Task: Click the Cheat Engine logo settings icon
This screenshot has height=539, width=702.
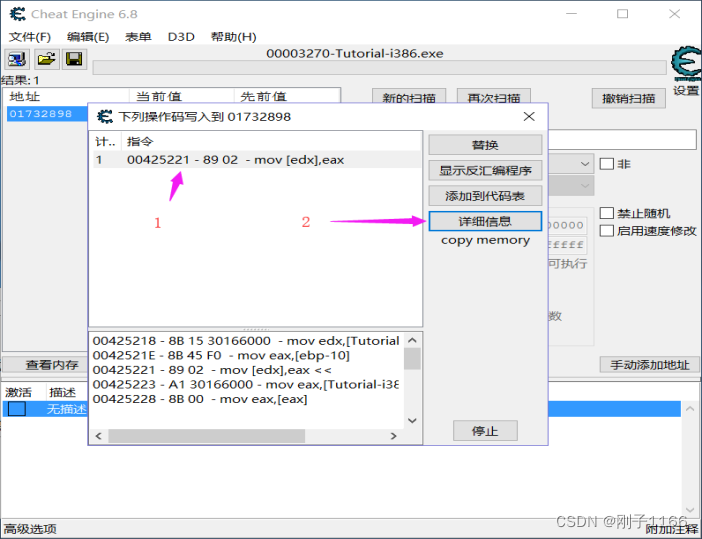Action: (x=686, y=64)
